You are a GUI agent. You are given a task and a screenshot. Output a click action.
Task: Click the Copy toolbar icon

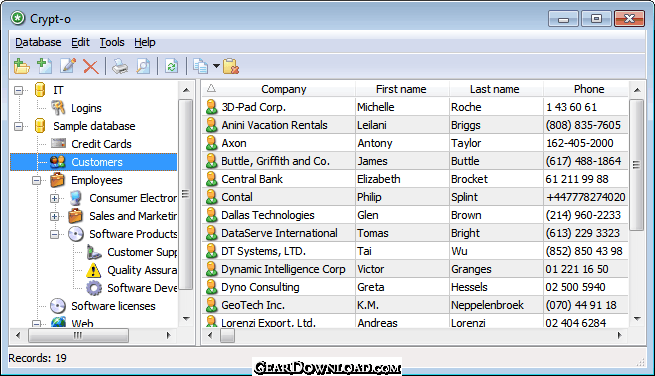(201, 66)
